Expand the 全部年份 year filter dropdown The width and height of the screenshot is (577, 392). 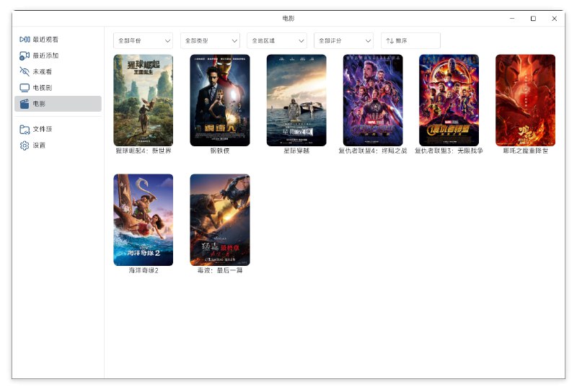(x=143, y=41)
